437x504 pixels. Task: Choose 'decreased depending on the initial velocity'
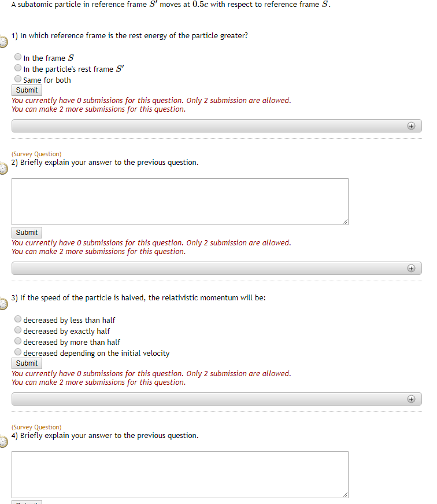coord(18,352)
